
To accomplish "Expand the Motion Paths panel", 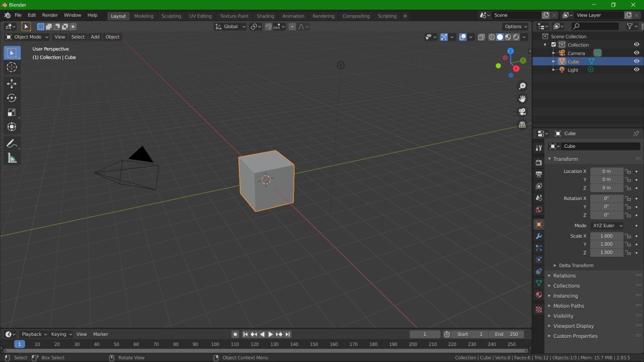I will [x=569, y=306].
